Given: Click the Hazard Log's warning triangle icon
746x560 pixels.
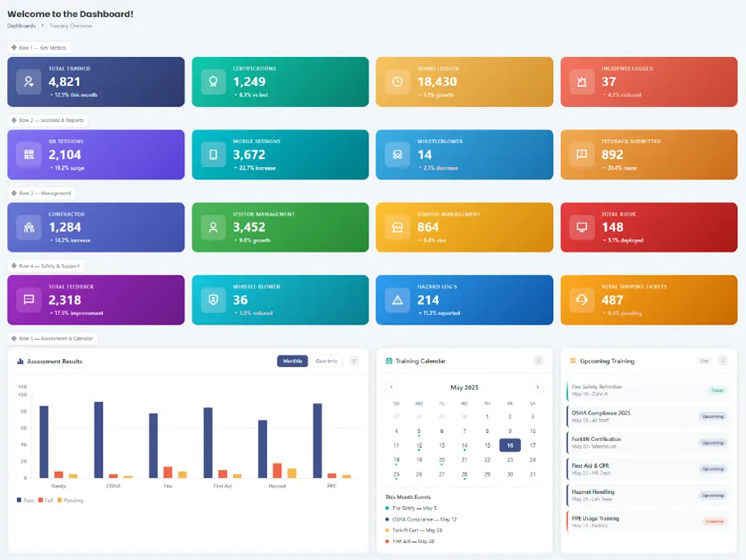Looking at the screenshot, I should click(397, 300).
